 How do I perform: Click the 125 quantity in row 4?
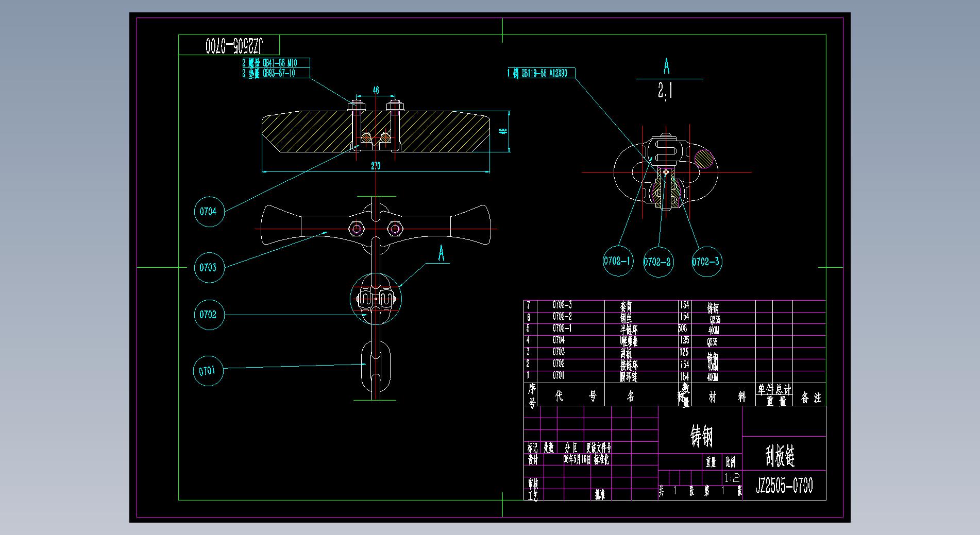tap(684, 340)
